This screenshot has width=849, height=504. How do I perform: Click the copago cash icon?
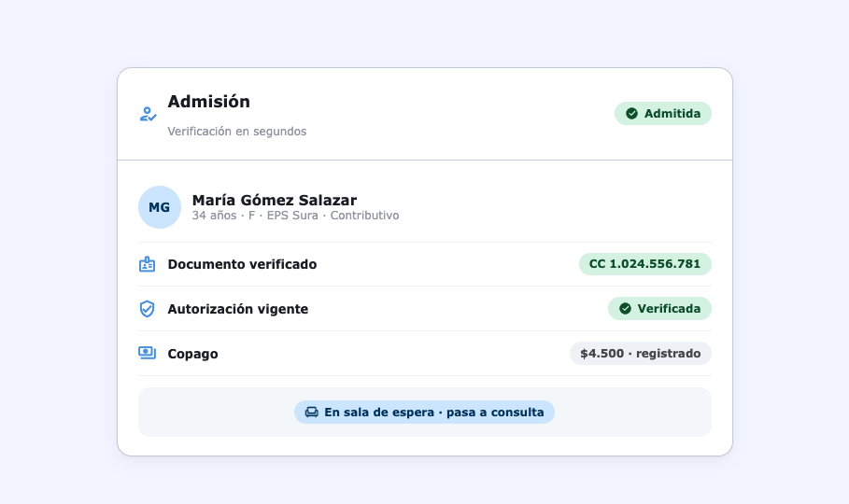[x=147, y=353]
